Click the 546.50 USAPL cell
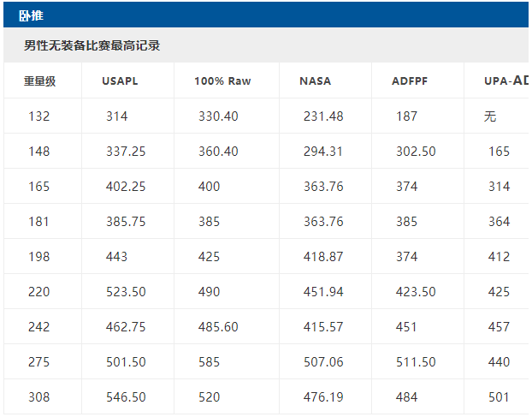Screen dimensions: 532x417 pyautogui.click(x=126, y=397)
